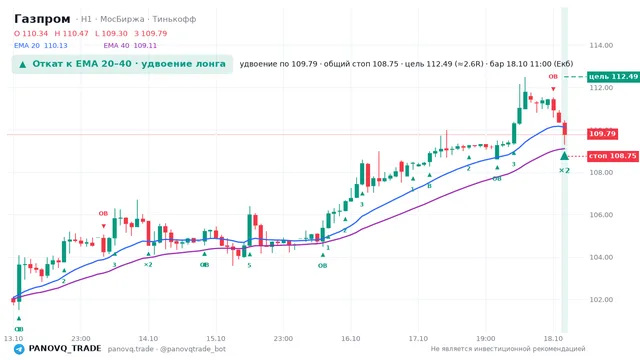Click the 14.10 date axis label
The width and height of the screenshot is (640, 360).
click(x=148, y=339)
